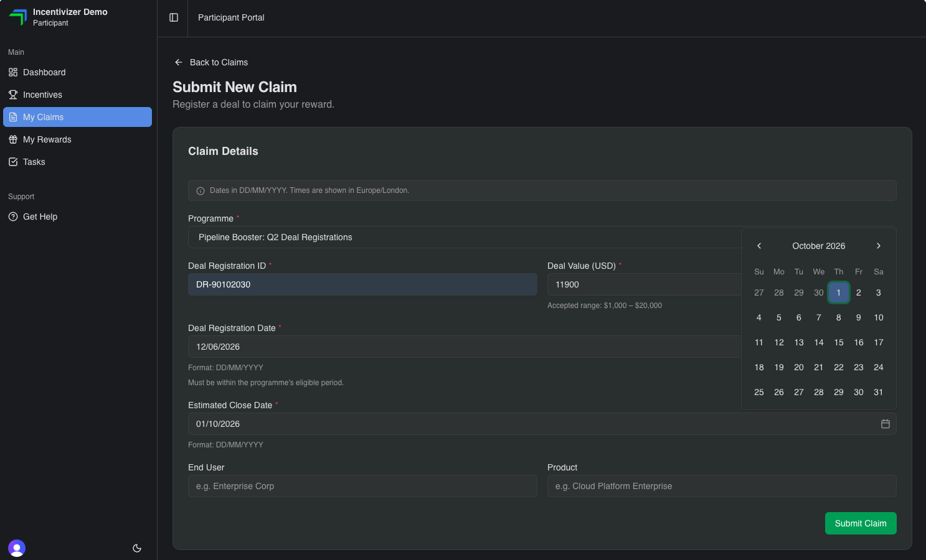
Task: Select October 1 in the calendar
Action: coord(839,292)
